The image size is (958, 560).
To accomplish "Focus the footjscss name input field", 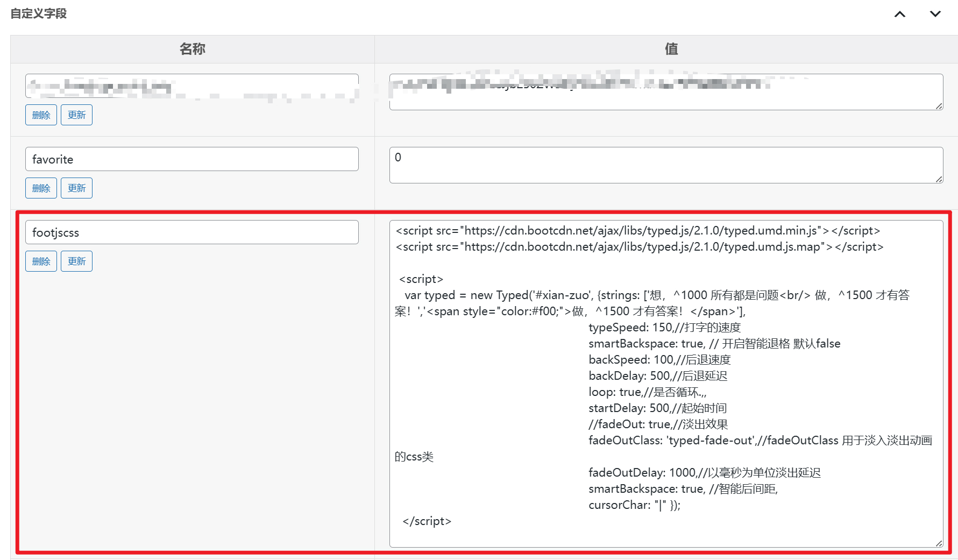I will point(192,232).
